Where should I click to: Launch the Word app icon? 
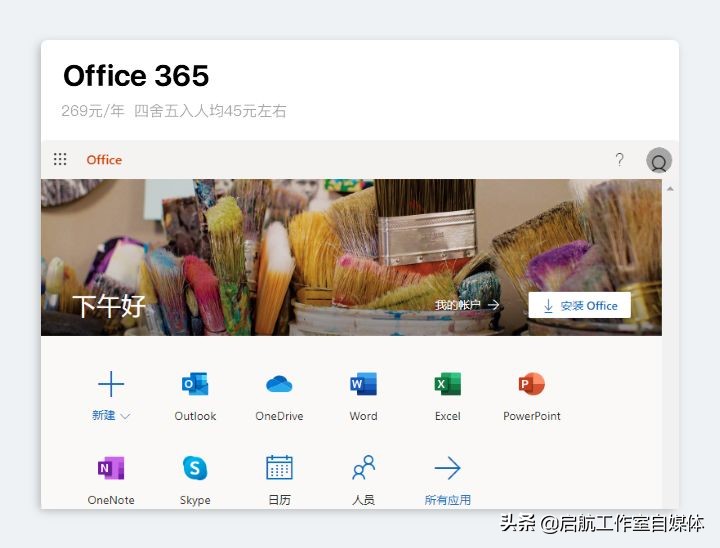(363, 384)
